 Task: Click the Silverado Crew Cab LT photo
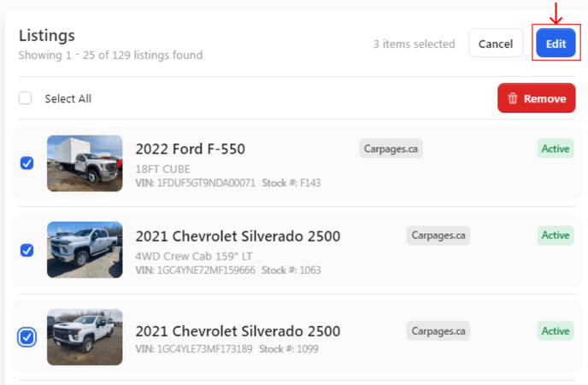click(85, 250)
